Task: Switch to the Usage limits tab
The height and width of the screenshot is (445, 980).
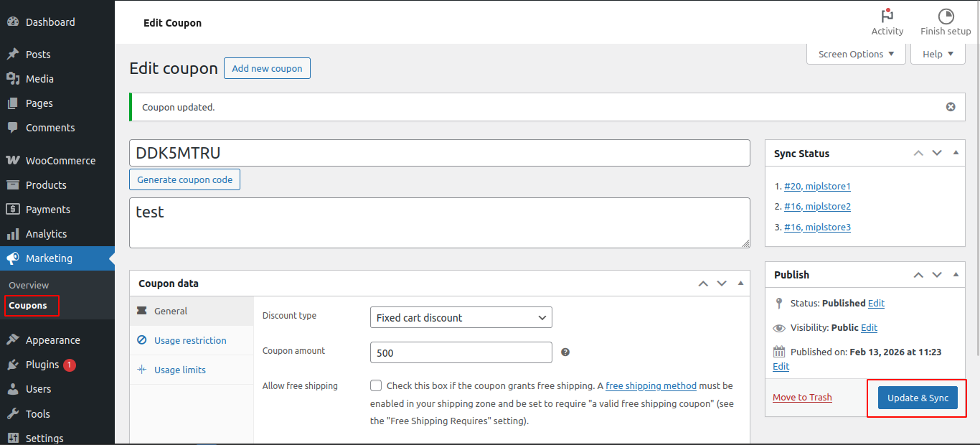Action: pyautogui.click(x=180, y=370)
